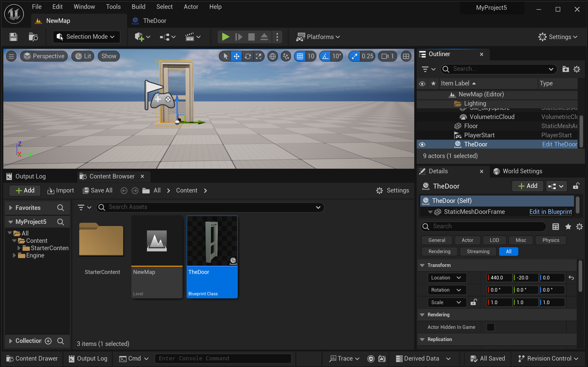Toggle visibility eye for TheDoor actor

[x=422, y=144]
